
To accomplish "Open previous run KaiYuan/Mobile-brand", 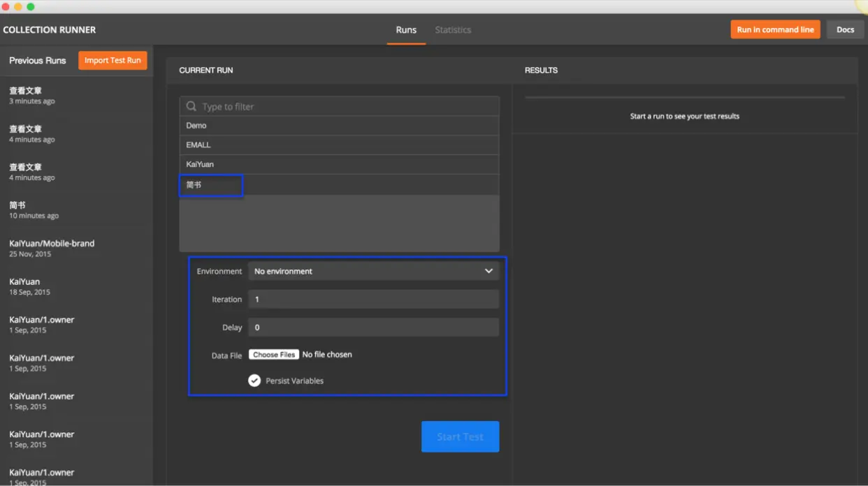I will (76, 248).
